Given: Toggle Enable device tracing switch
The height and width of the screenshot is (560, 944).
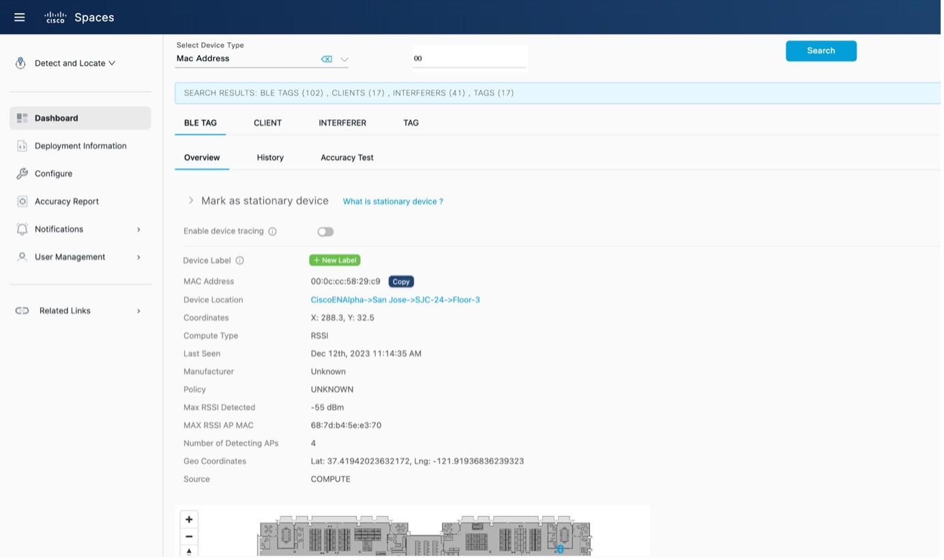Looking at the screenshot, I should pyautogui.click(x=326, y=232).
